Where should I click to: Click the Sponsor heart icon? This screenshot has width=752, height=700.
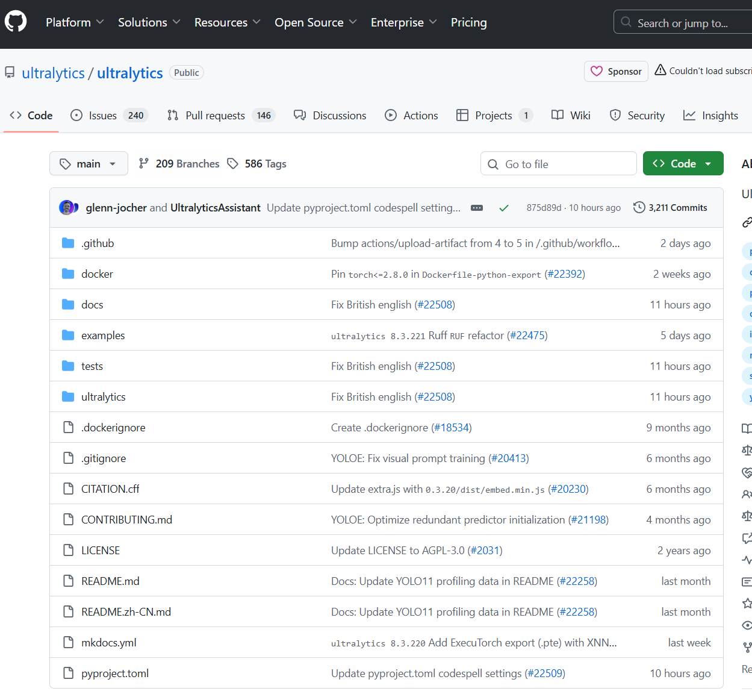click(x=597, y=71)
